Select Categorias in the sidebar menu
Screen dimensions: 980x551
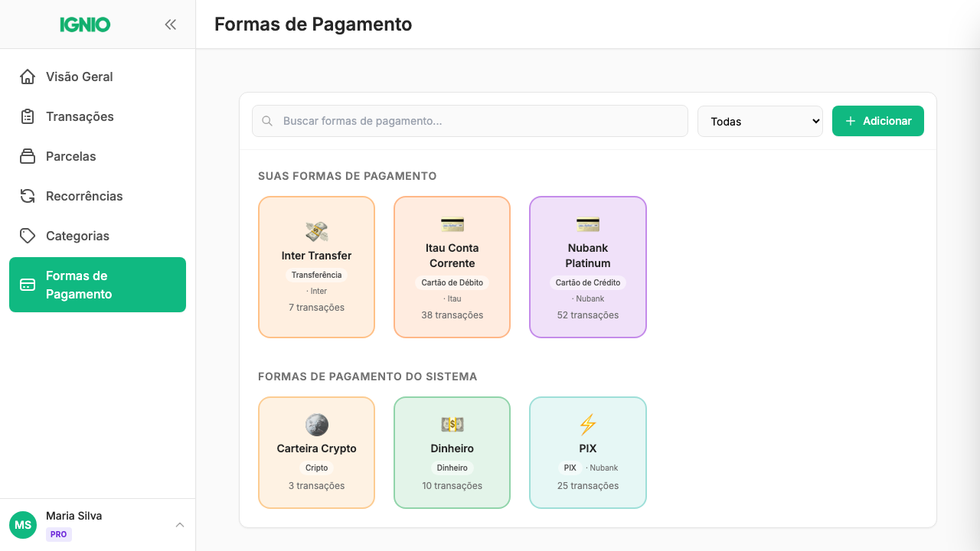click(x=78, y=236)
